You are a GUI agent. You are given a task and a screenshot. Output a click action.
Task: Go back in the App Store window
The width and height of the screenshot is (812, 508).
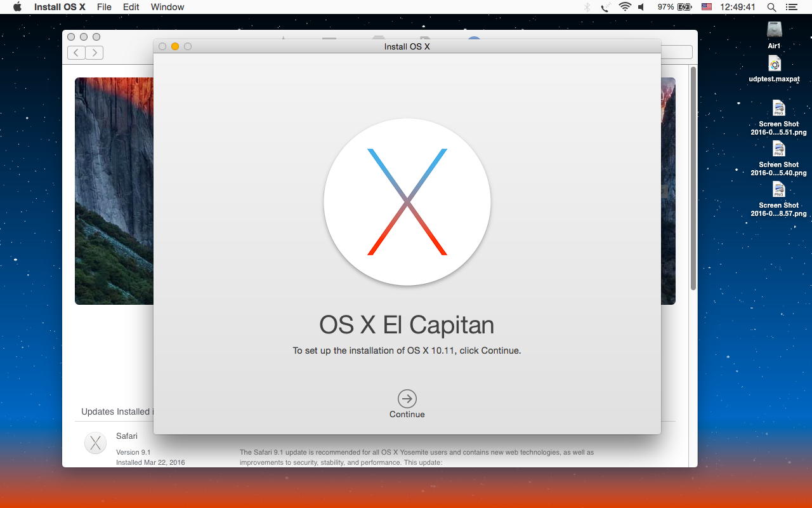pos(76,53)
